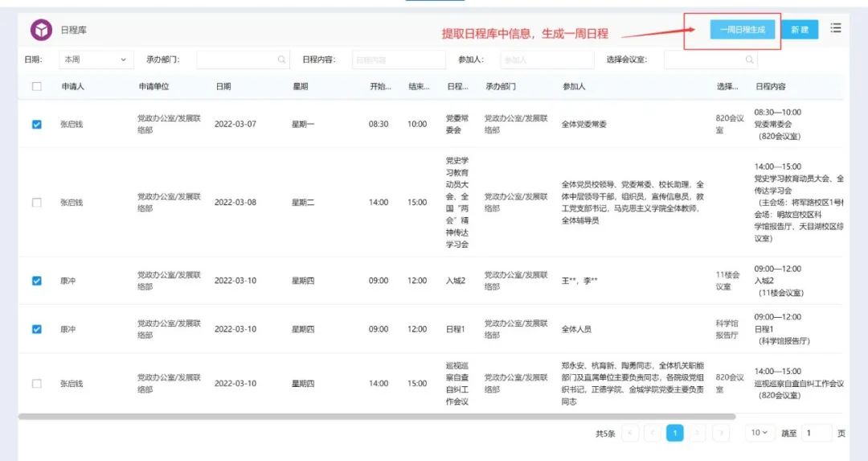
Task: Click the 党委常委会 schedule cell
Action: pyautogui.click(x=457, y=124)
